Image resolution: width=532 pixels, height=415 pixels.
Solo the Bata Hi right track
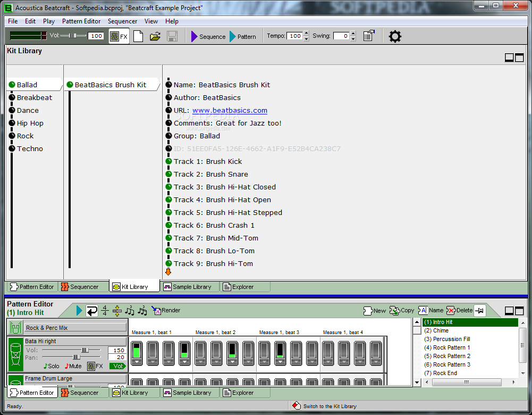(x=51, y=366)
